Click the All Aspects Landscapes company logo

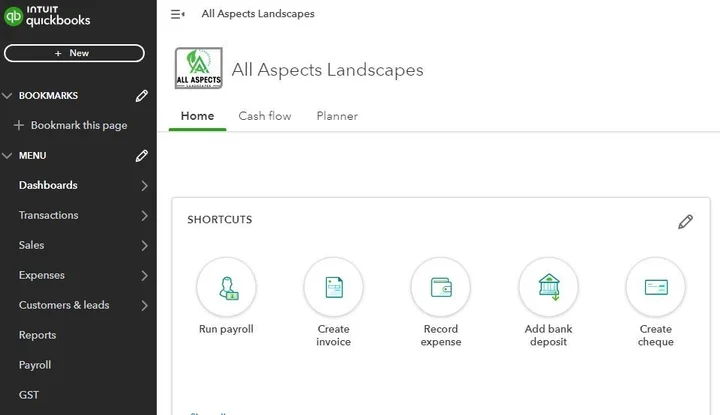tap(199, 69)
